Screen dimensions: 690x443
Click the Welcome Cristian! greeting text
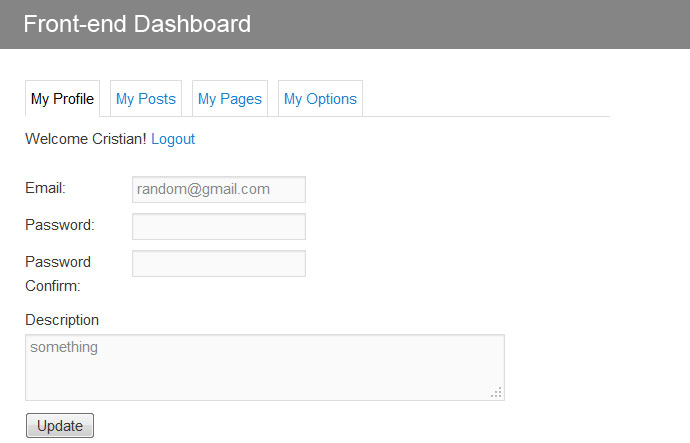[86, 139]
